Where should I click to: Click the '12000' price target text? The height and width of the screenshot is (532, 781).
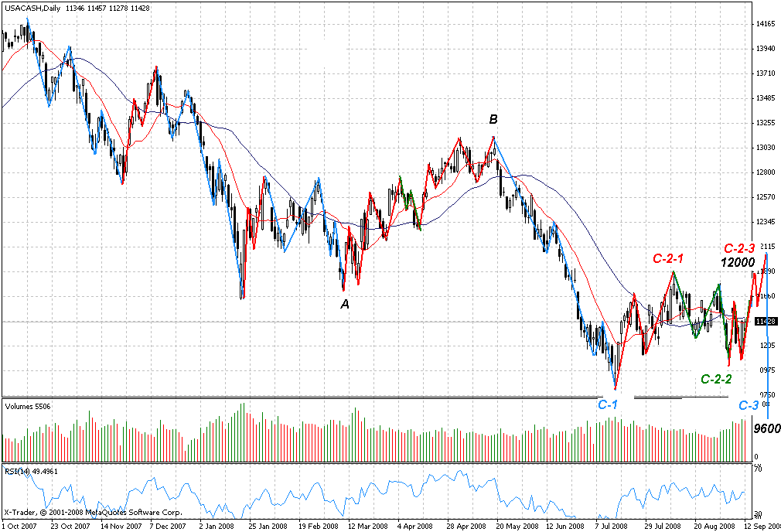coord(737,263)
